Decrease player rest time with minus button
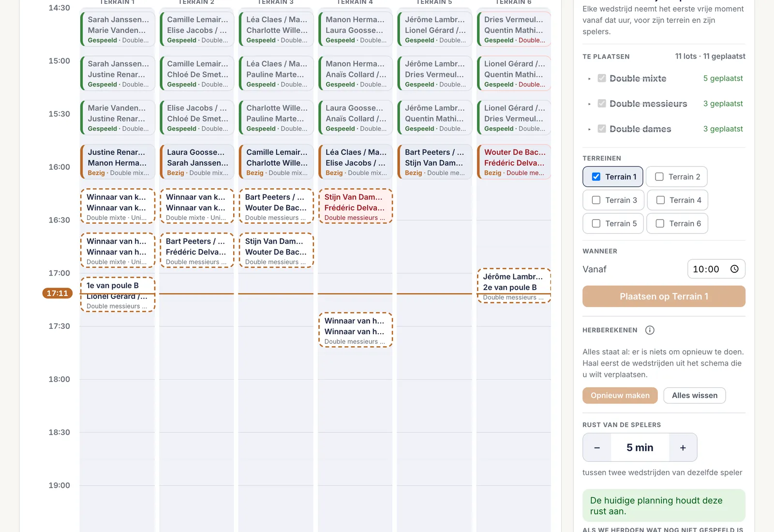The height and width of the screenshot is (532, 774). click(x=597, y=448)
